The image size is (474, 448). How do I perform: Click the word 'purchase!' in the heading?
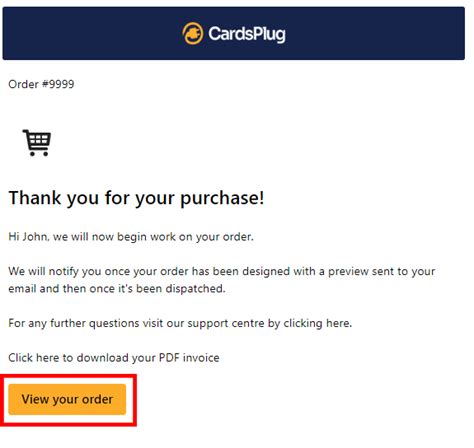click(x=222, y=198)
